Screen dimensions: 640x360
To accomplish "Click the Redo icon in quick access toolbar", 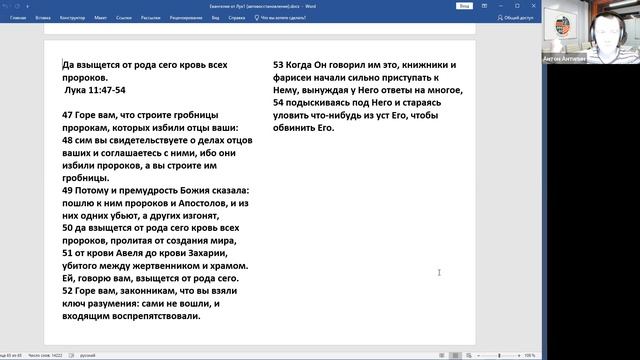I will pos(17,6).
